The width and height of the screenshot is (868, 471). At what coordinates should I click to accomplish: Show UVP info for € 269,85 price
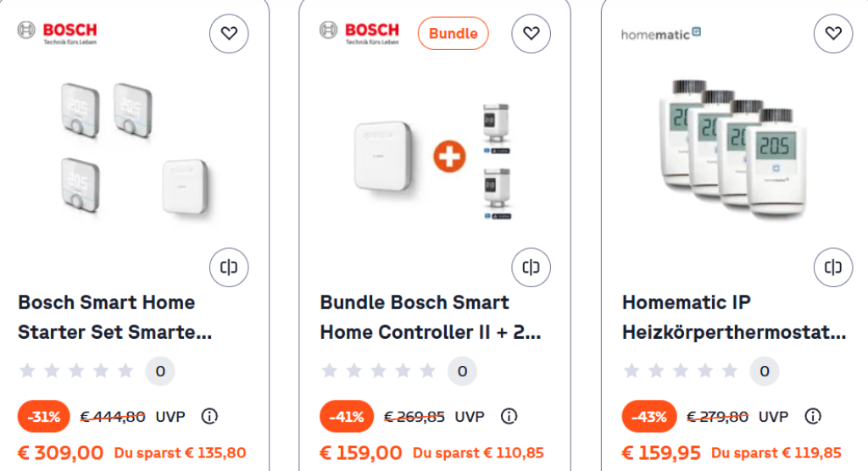(509, 416)
